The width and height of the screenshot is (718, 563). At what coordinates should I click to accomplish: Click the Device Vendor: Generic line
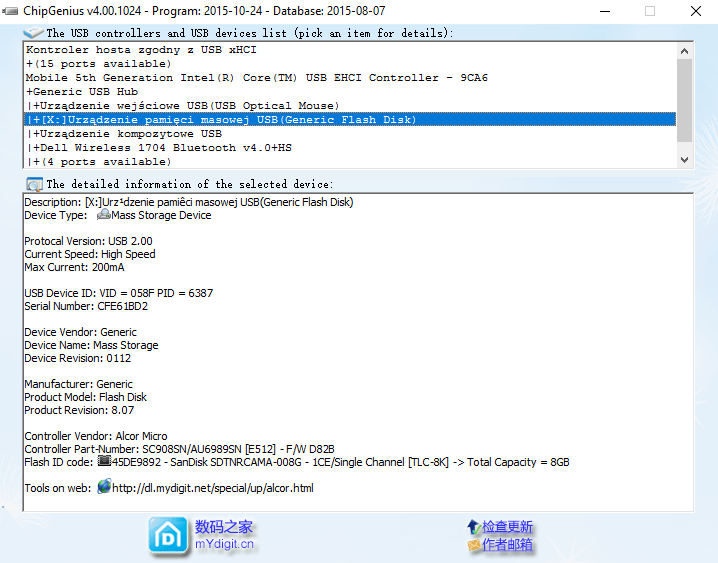coord(80,332)
